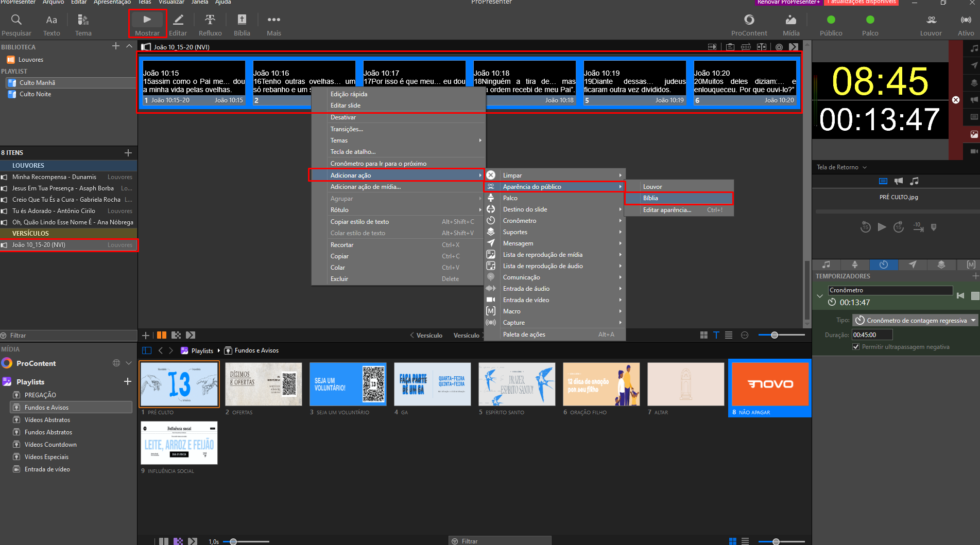Add a new timer in Temporizadores
The image size is (980, 545).
[x=975, y=276]
